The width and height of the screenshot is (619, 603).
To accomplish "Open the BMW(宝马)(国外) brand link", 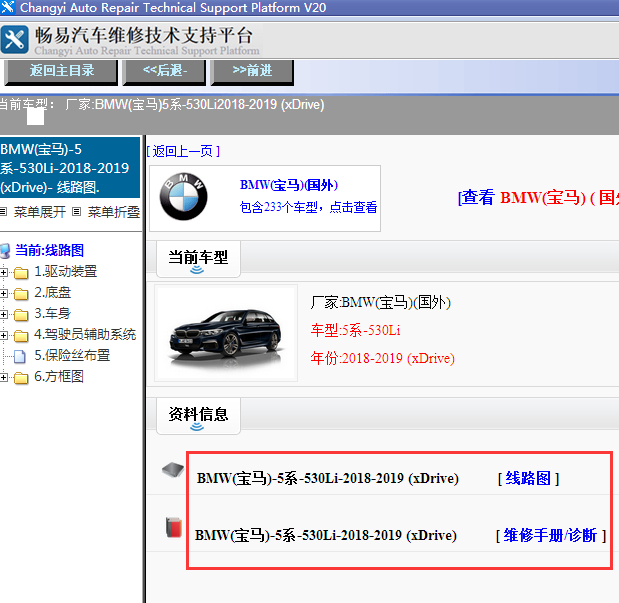I will [x=289, y=185].
